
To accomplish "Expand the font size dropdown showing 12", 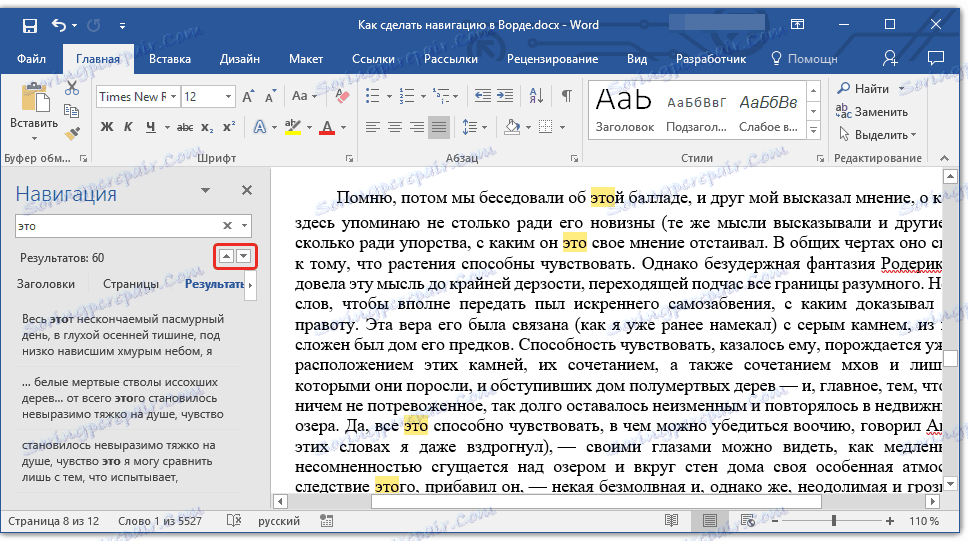I will point(230,97).
